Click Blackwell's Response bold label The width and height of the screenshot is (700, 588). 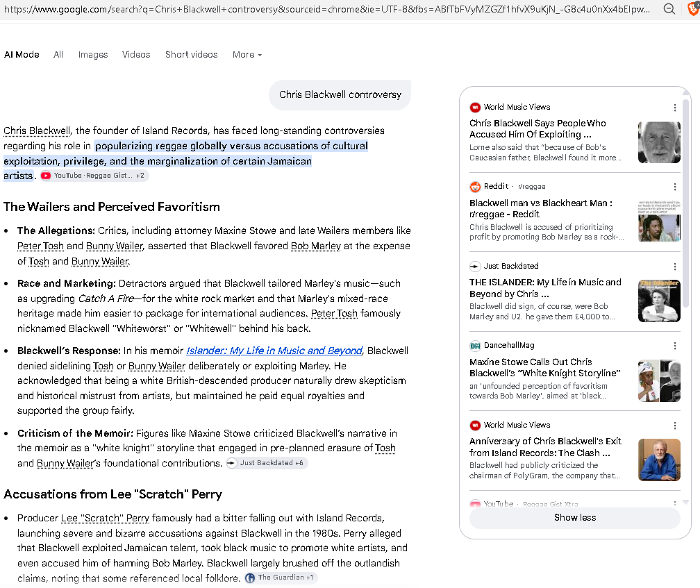click(69, 351)
